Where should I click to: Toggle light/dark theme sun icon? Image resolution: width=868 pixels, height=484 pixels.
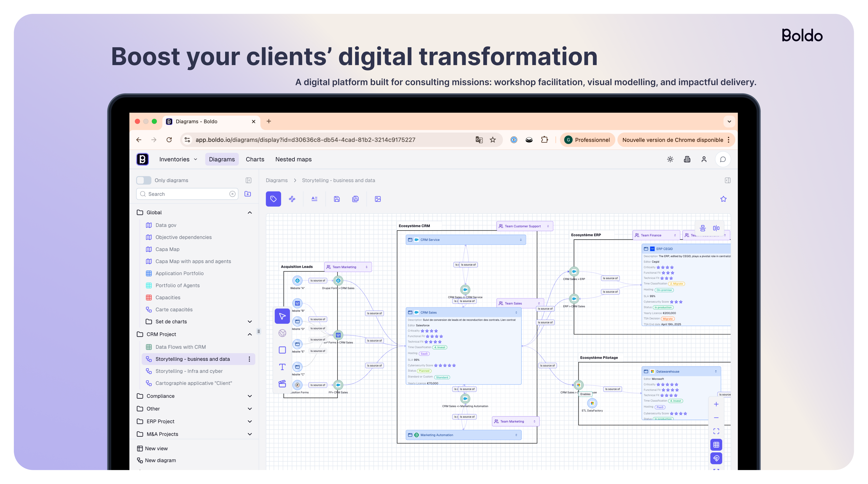pyautogui.click(x=670, y=159)
